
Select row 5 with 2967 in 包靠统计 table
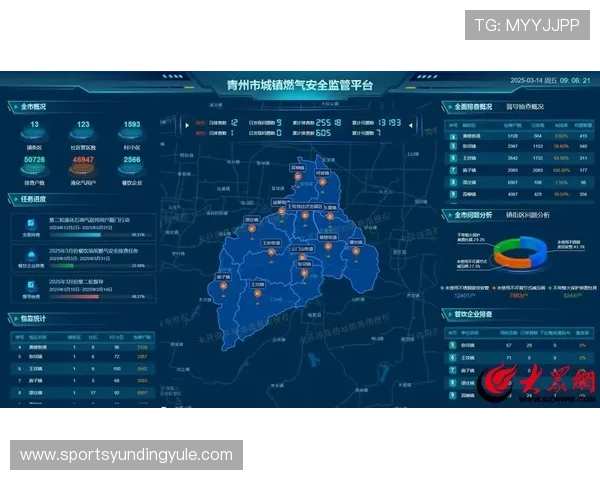(83, 357)
